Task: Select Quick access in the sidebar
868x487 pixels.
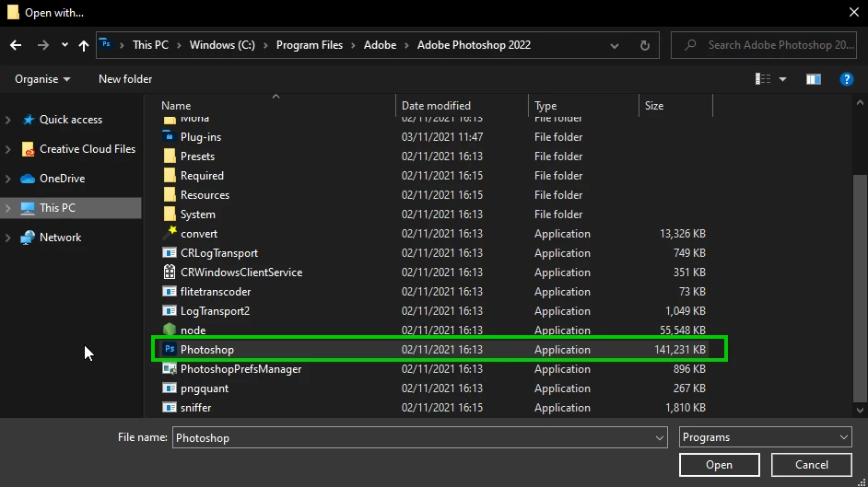Action: (x=71, y=120)
